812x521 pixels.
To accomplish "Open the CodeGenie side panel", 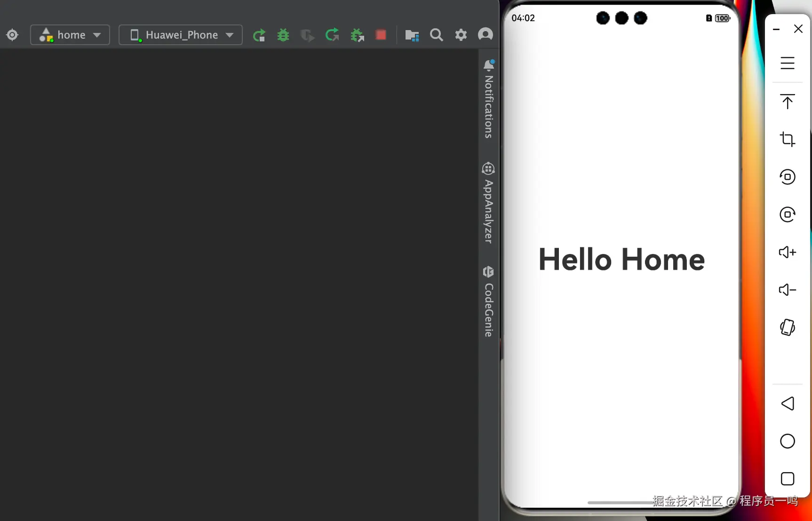I will [x=489, y=301].
